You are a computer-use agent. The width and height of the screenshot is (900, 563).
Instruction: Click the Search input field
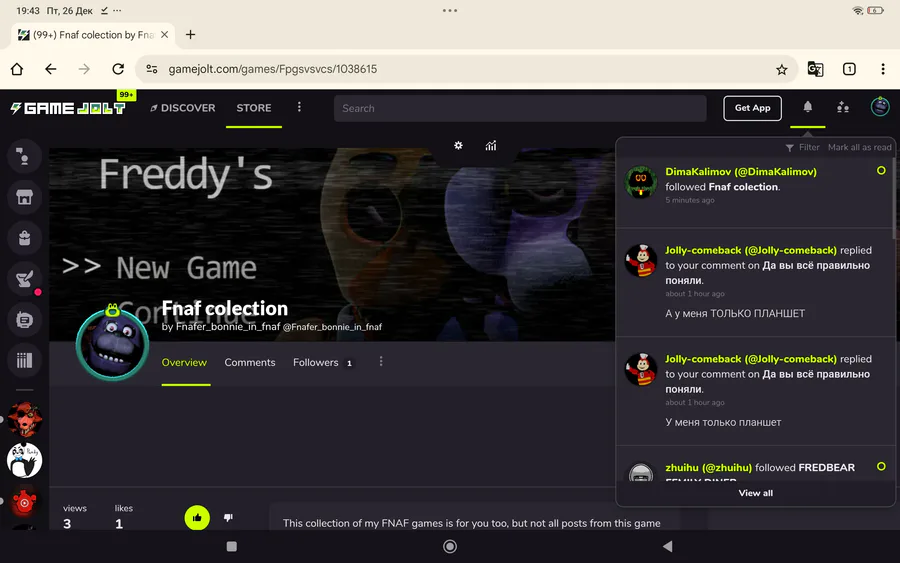coord(520,108)
